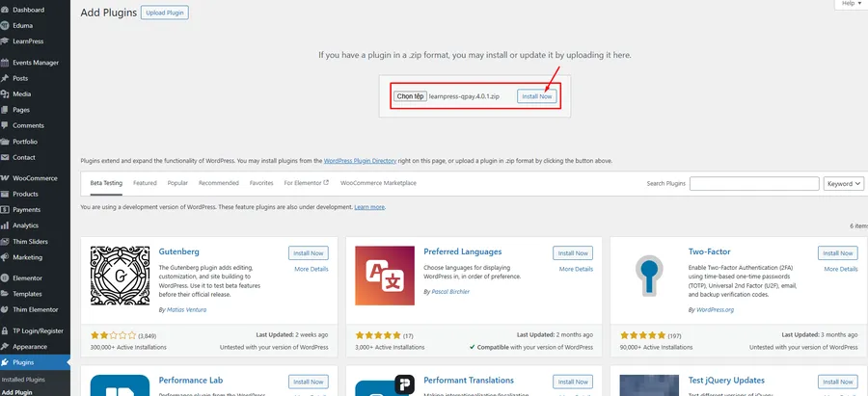Click Install Now beside learnpress-qpay zip
The image size is (868, 396).
pos(537,96)
